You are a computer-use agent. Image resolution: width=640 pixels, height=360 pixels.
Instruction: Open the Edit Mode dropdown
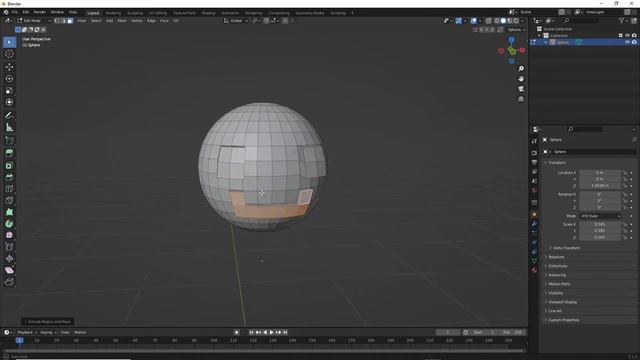pos(34,21)
